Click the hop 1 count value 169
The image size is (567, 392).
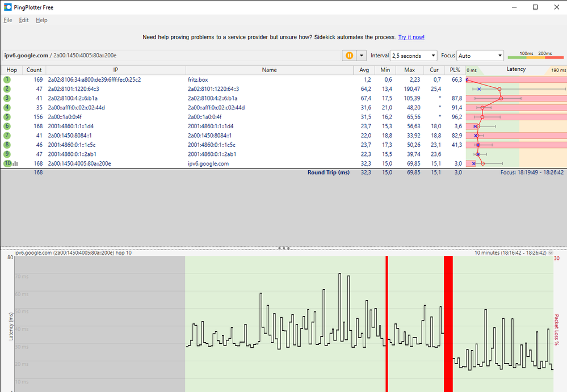pos(38,79)
